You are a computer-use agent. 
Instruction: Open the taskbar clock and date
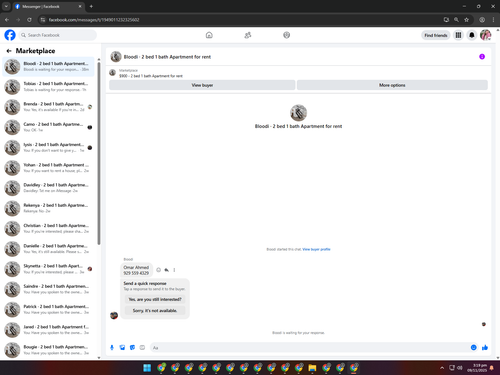(477, 368)
